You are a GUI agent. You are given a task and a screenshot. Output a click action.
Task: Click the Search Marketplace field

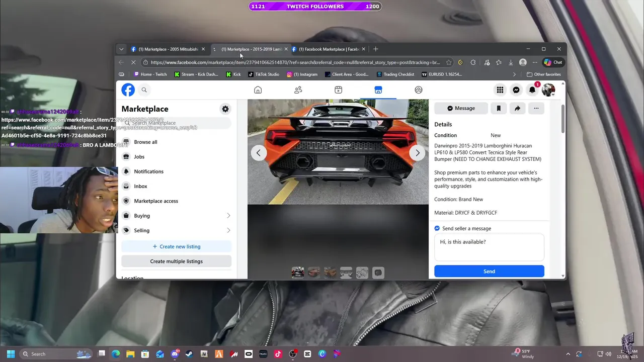[x=176, y=123]
